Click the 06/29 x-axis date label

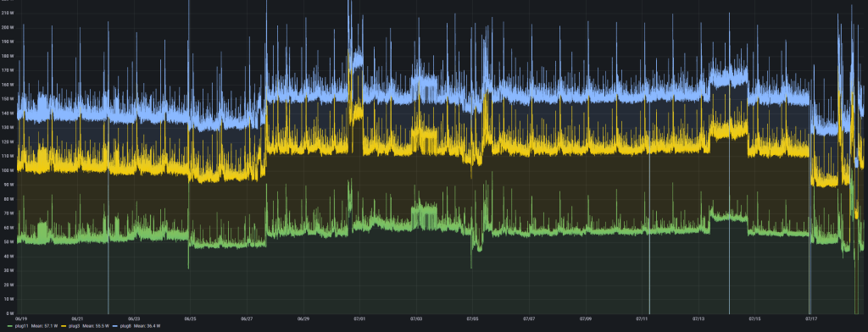[303, 318]
